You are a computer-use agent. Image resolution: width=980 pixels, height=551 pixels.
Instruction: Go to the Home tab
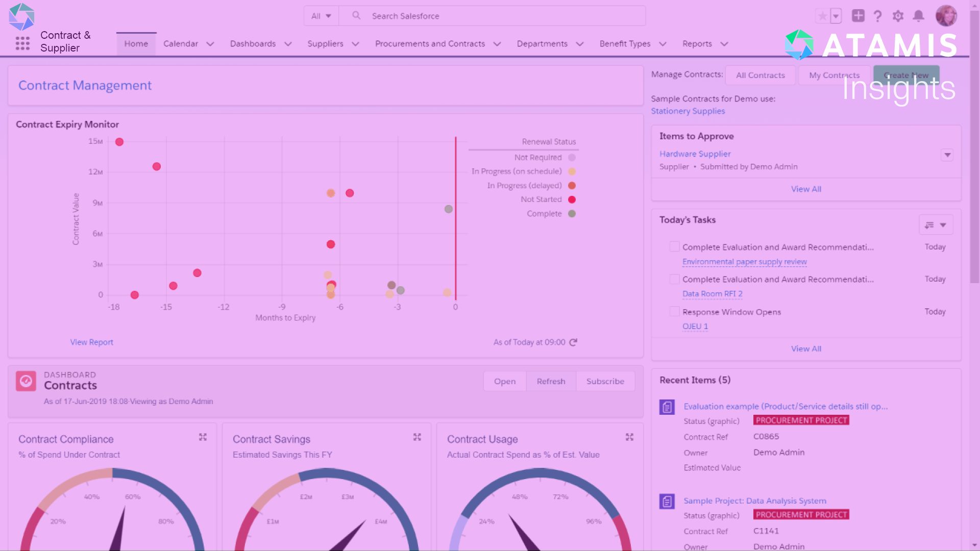[136, 44]
